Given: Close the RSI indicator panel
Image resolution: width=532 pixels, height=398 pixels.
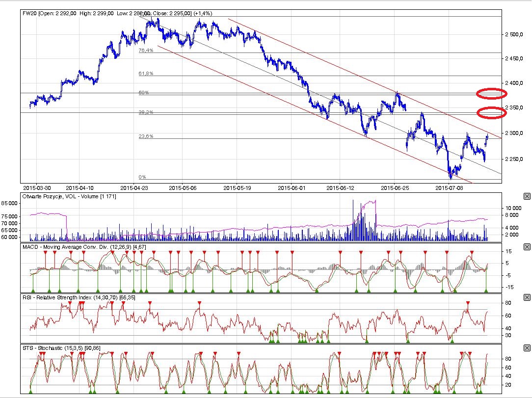Looking at the screenshot, I should click(x=527, y=297).
